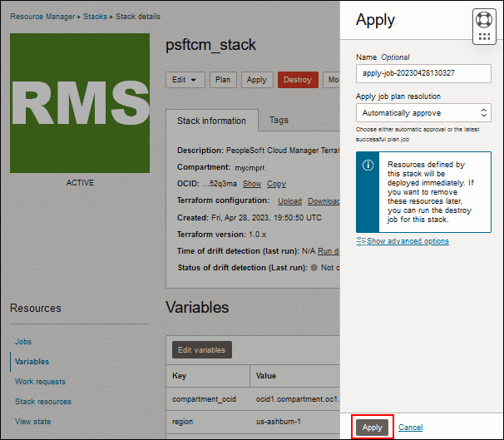Click the Edit variables button
The height and width of the screenshot is (440, 504).
[x=202, y=349]
